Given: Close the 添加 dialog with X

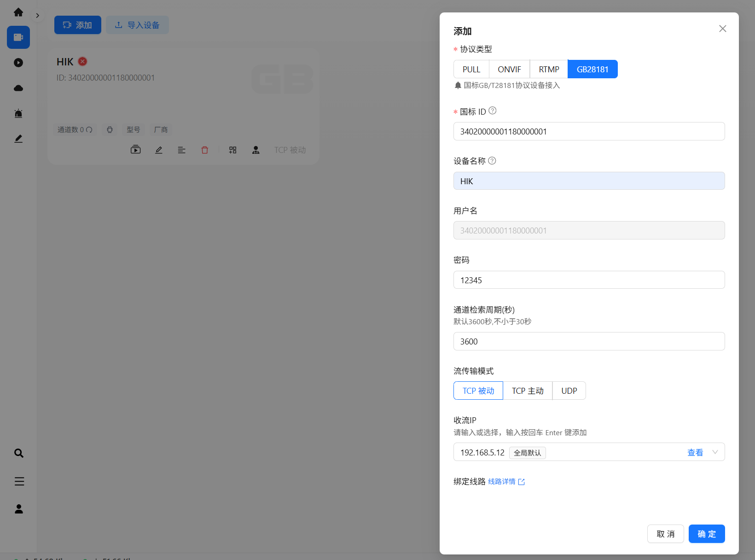Looking at the screenshot, I should coord(722,29).
